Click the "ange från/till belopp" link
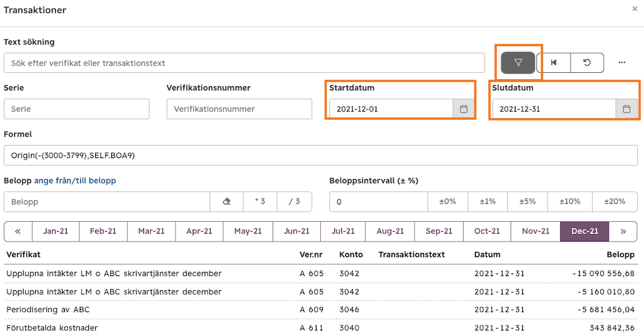The image size is (644, 336). click(75, 180)
